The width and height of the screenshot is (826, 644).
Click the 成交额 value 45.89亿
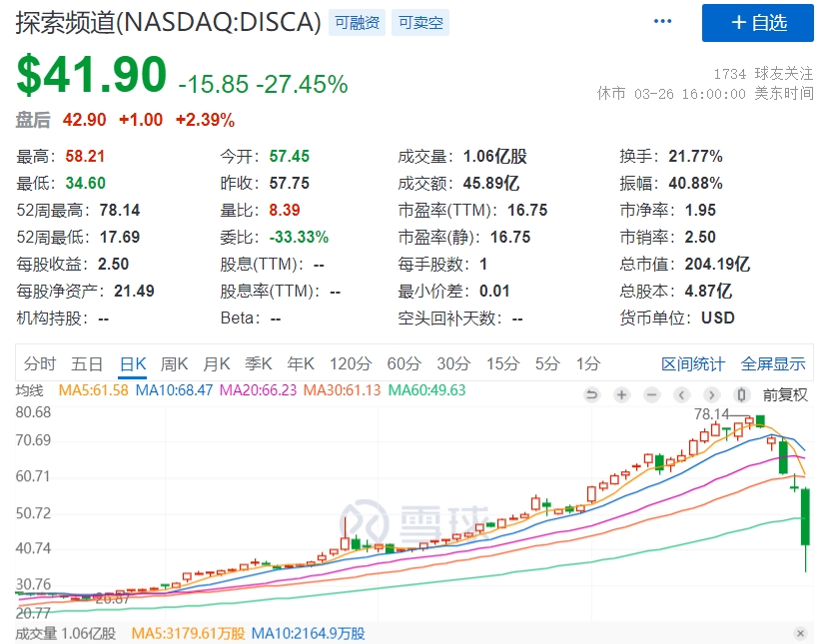coord(491,184)
